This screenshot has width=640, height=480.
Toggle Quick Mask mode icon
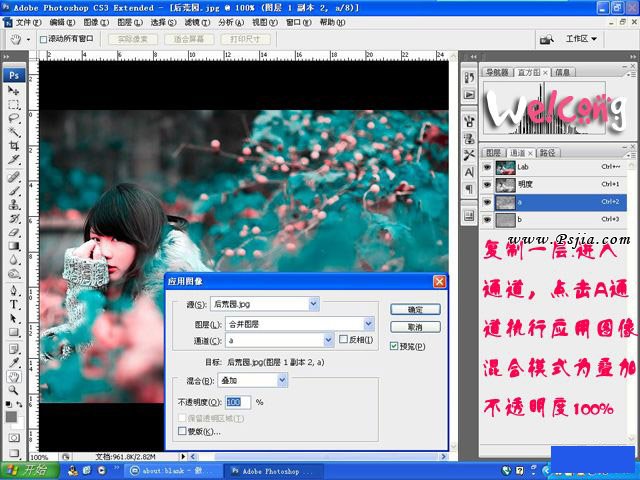click(x=14, y=438)
